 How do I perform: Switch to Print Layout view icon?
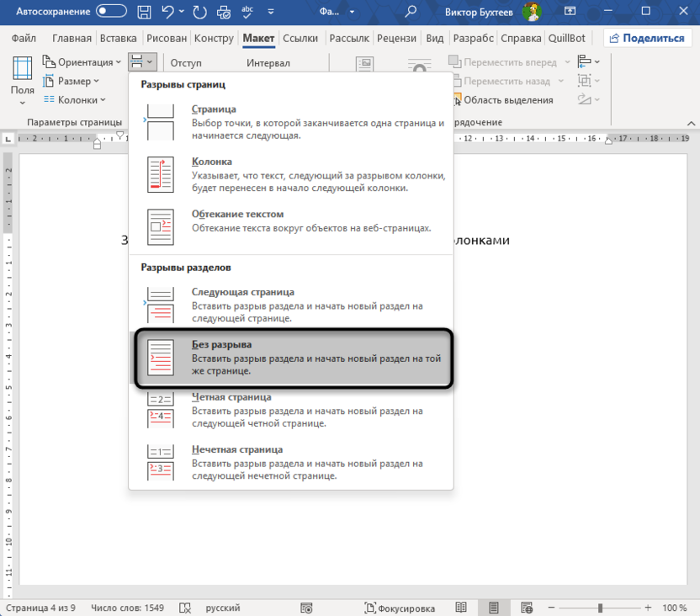pos(493,608)
